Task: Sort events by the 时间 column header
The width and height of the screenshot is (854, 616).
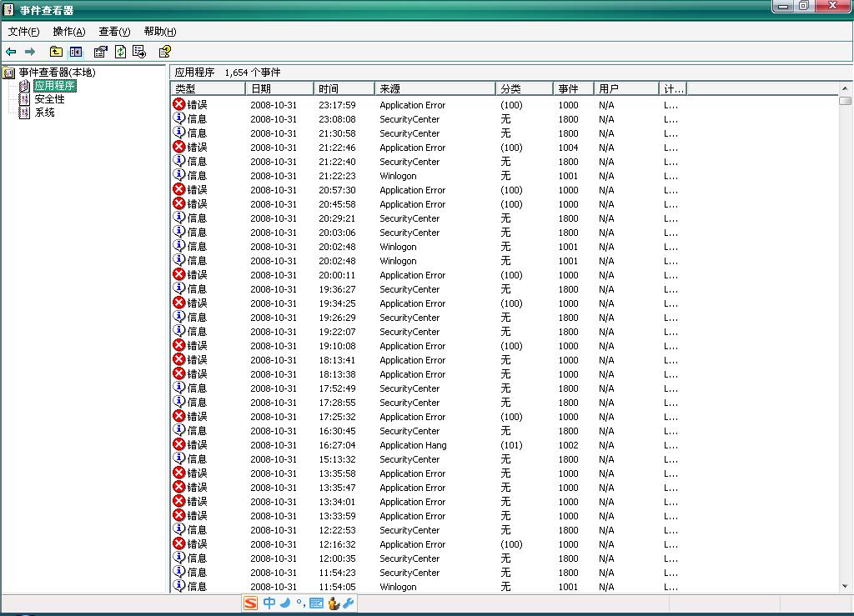Action: 344,88
